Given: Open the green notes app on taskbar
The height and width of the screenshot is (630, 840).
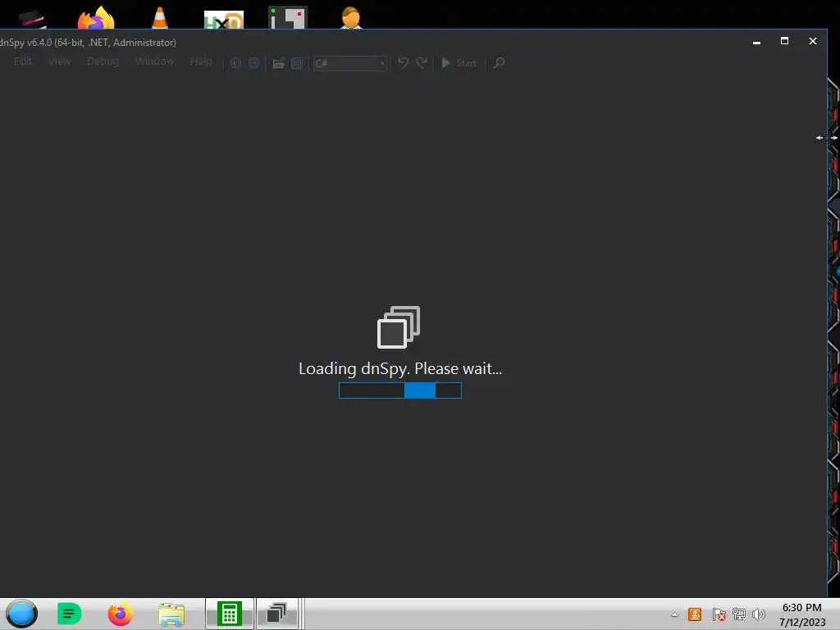Looking at the screenshot, I should coord(69,614).
